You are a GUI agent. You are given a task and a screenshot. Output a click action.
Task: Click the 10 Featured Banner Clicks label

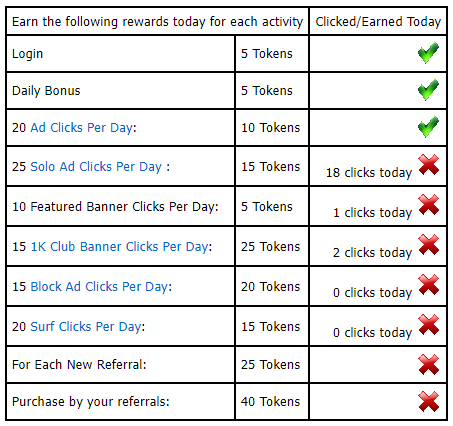coord(115,207)
